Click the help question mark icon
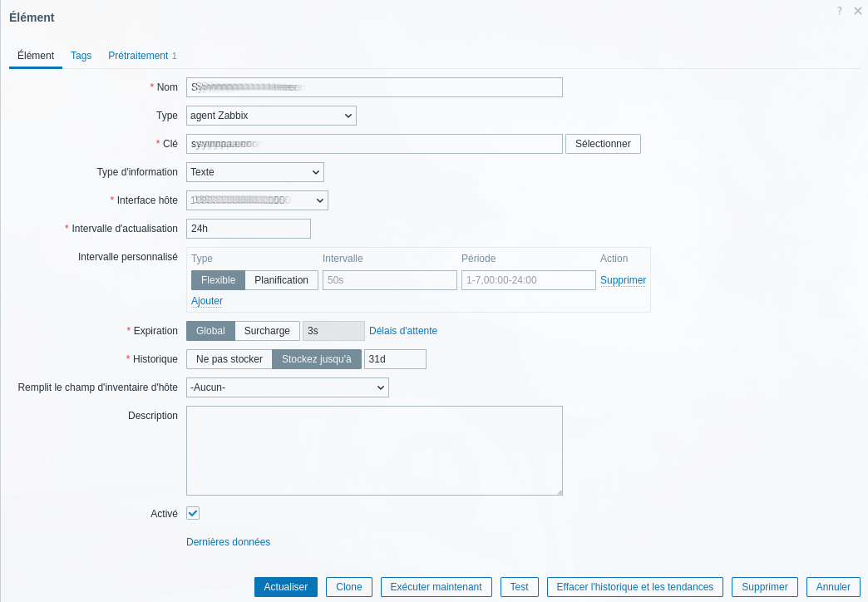This screenshot has height=602, width=868. (840, 11)
